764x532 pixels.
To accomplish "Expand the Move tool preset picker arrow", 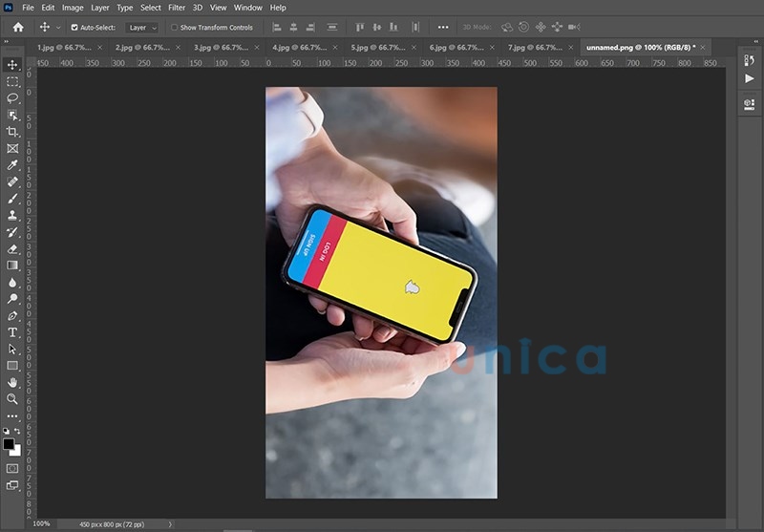I will tap(57, 28).
